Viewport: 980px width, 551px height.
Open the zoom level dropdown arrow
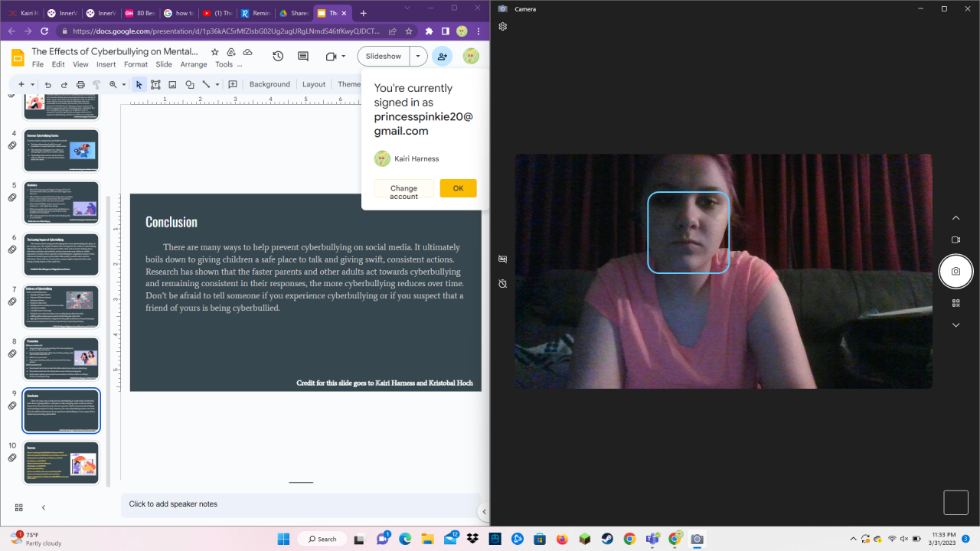(x=123, y=85)
